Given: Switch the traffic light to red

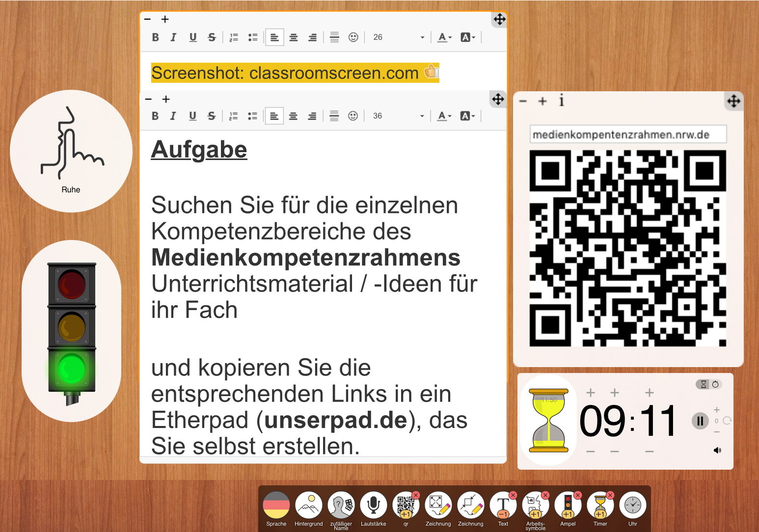Looking at the screenshot, I should (x=72, y=285).
